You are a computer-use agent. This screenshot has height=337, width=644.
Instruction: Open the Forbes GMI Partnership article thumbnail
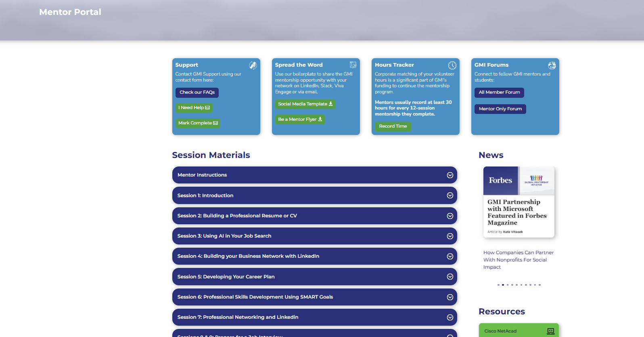coord(519,202)
